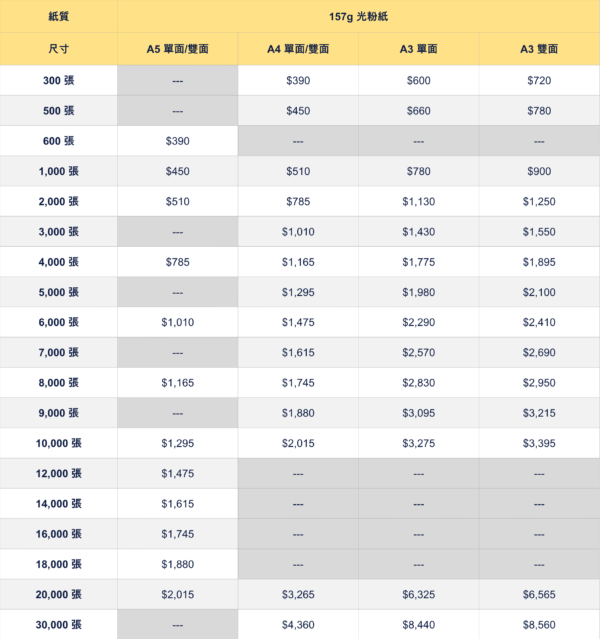Click the 16,000 張 row label
600x639 pixels.
(59, 534)
